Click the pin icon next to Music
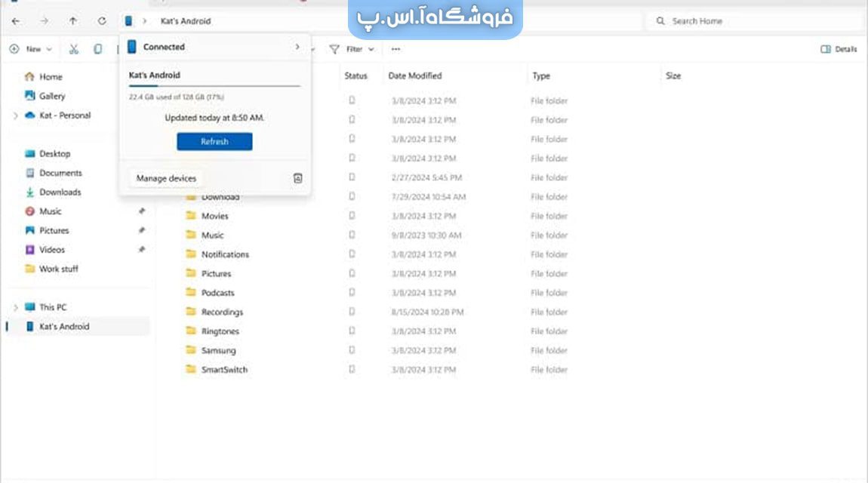 tap(141, 211)
